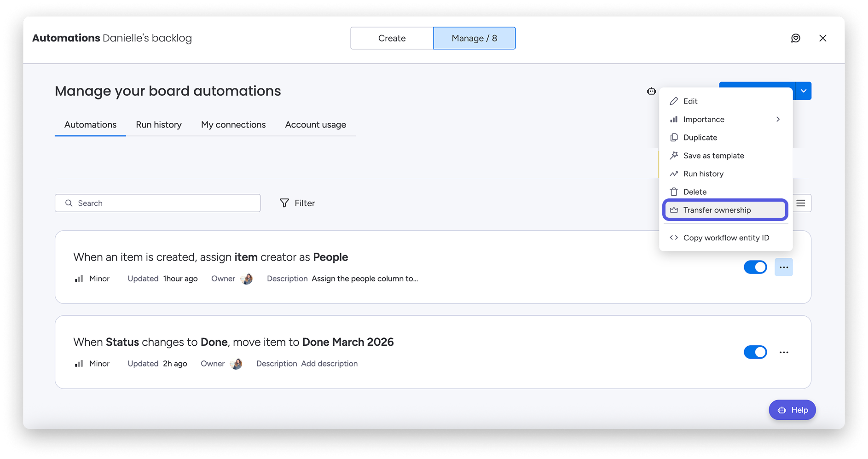
Task: Click the Filter funnel icon
Action: pos(284,203)
